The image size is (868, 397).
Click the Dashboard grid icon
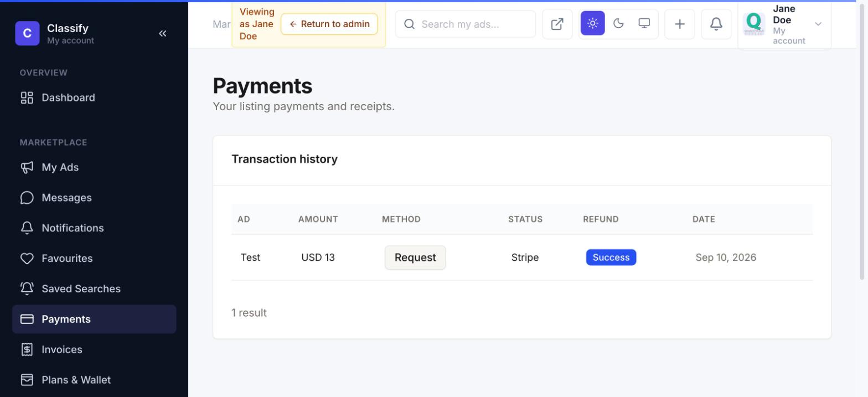27,97
